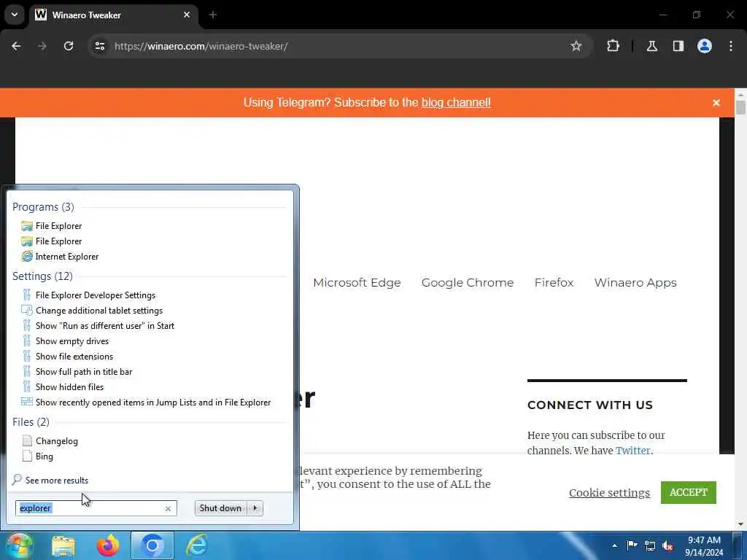Accept cookies with ACCEPT button
The image size is (747, 560).
pos(689,492)
